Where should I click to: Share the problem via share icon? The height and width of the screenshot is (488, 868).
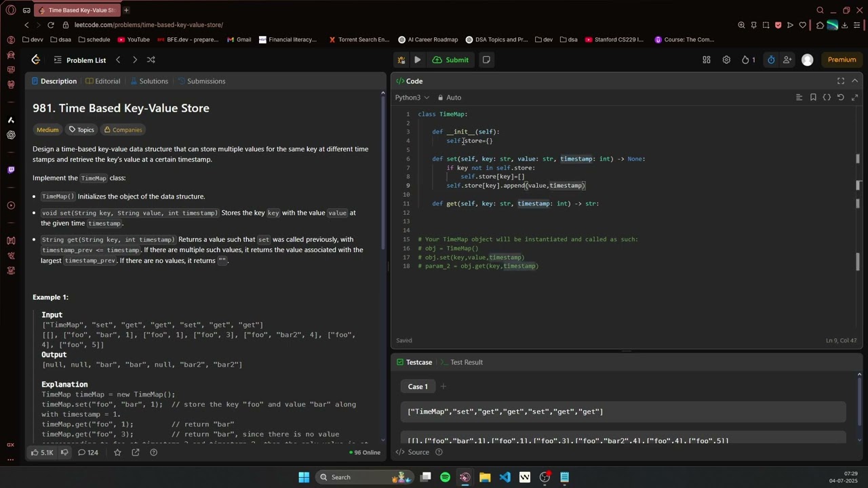[136, 452]
